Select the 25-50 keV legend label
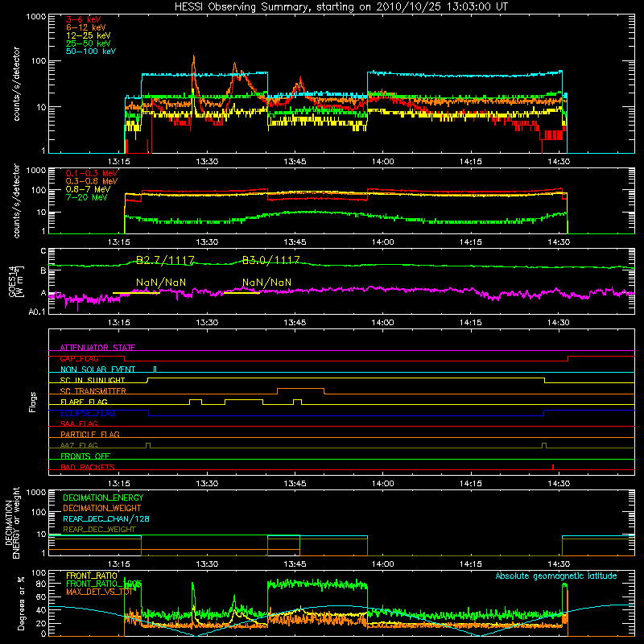This screenshot has width=644, height=644. pyautogui.click(x=89, y=43)
